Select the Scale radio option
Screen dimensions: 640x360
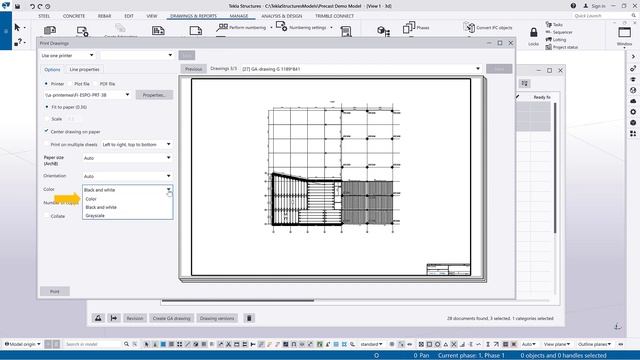pyautogui.click(x=47, y=119)
